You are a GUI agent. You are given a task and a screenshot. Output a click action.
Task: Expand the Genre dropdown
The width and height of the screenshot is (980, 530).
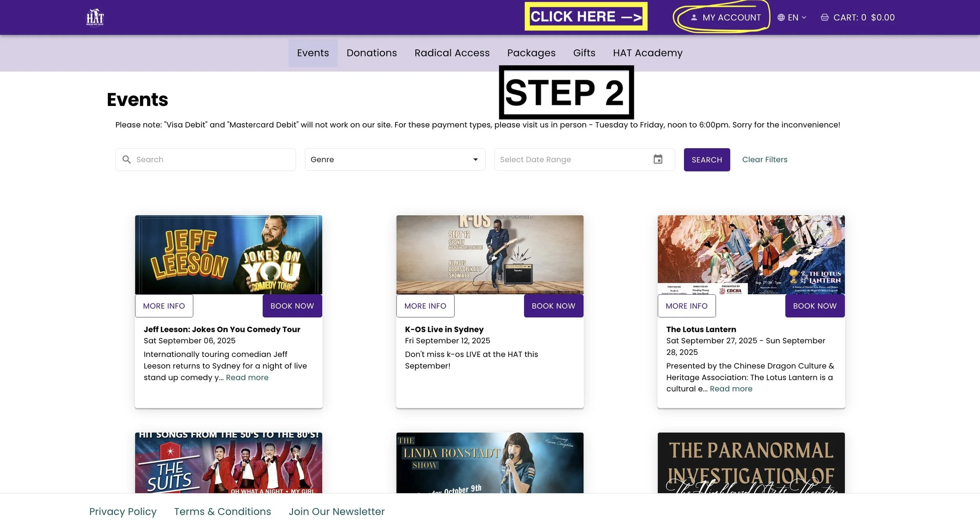coord(395,160)
